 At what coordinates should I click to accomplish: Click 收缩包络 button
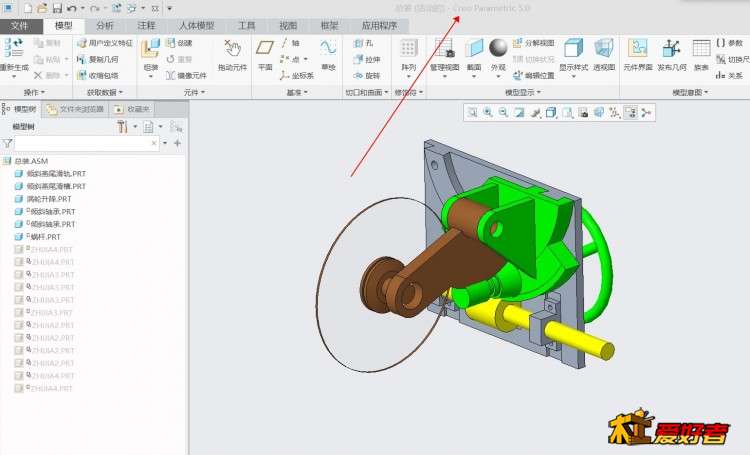click(98, 76)
